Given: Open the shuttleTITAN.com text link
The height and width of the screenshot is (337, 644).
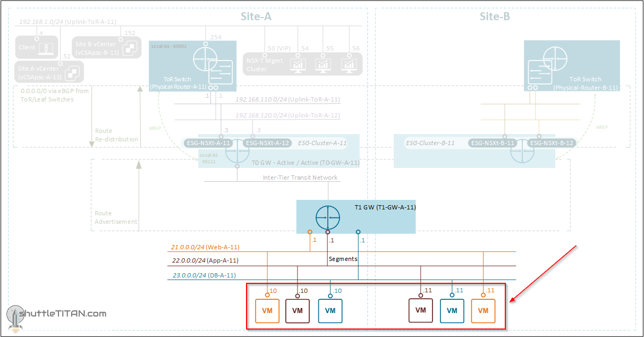Looking at the screenshot, I should (x=63, y=314).
